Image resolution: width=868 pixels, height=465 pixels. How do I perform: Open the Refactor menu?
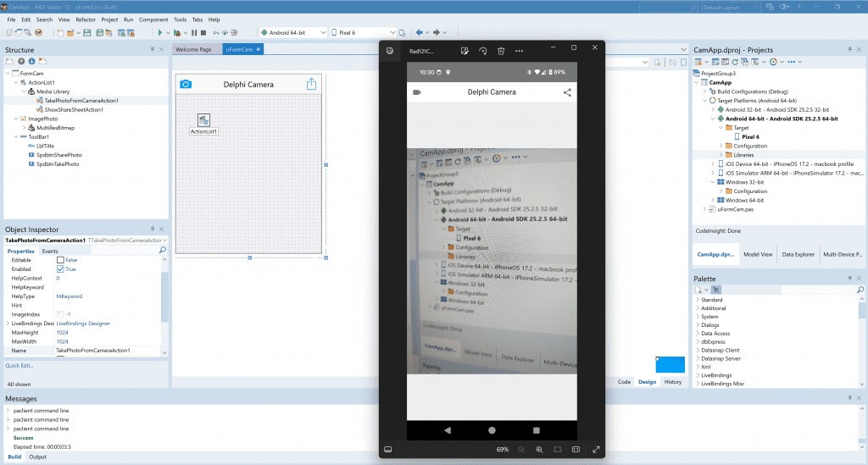tap(86, 19)
